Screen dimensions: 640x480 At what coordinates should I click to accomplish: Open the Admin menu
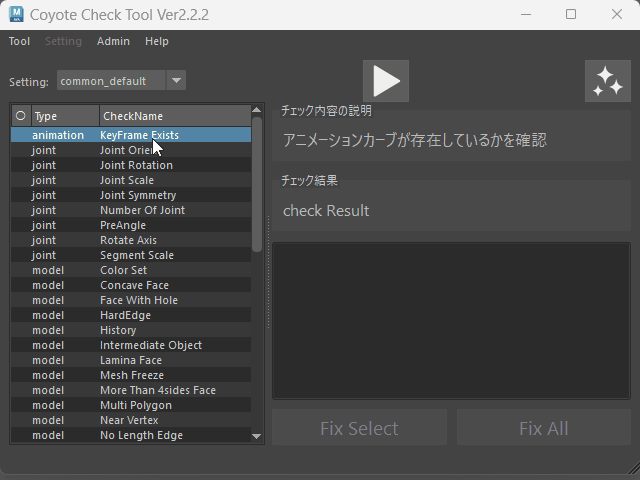pos(113,41)
